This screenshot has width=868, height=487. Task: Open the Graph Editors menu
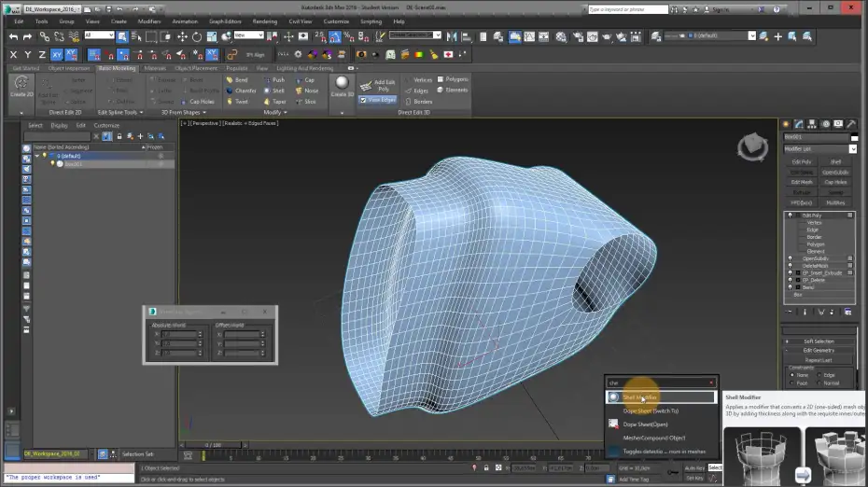pos(225,21)
